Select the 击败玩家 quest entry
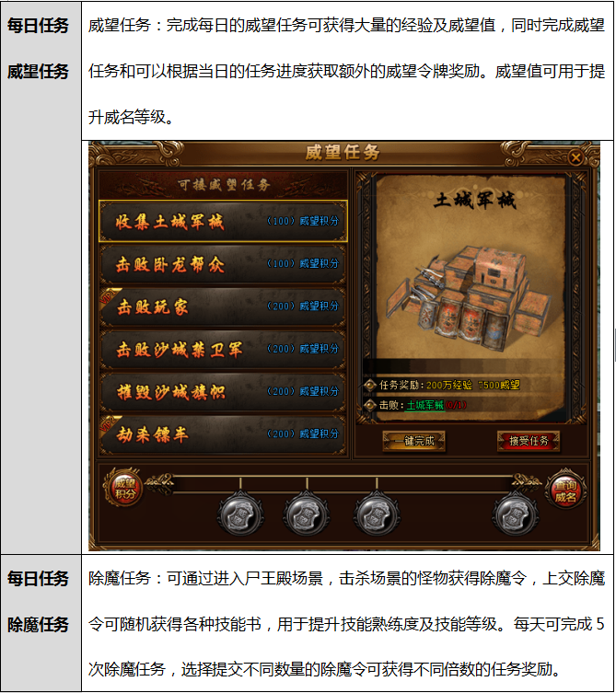The width and height of the screenshot is (616, 693). click(223, 306)
